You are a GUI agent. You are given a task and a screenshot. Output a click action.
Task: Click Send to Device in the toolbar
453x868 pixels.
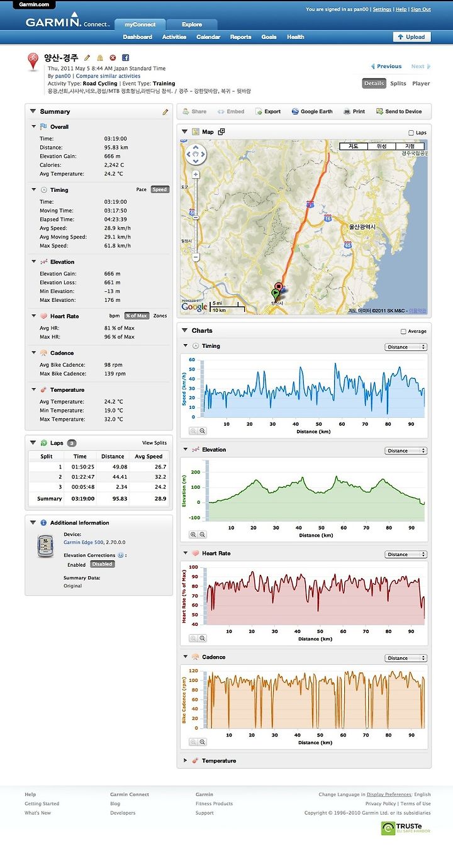point(399,111)
